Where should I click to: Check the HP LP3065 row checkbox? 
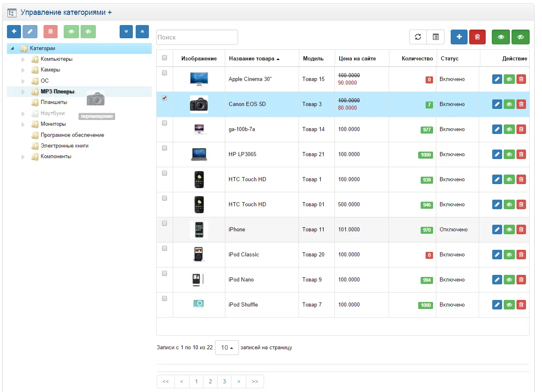tap(164, 148)
